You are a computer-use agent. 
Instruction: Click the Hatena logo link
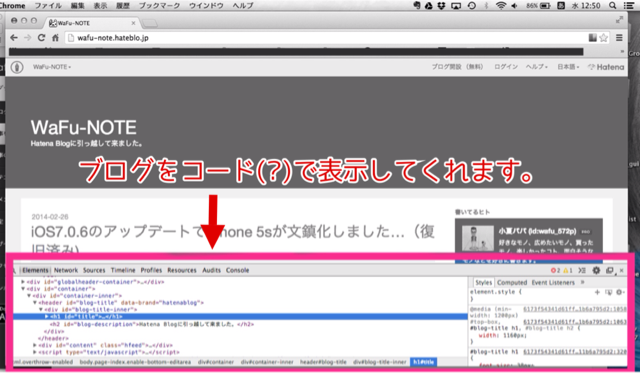pos(606,67)
